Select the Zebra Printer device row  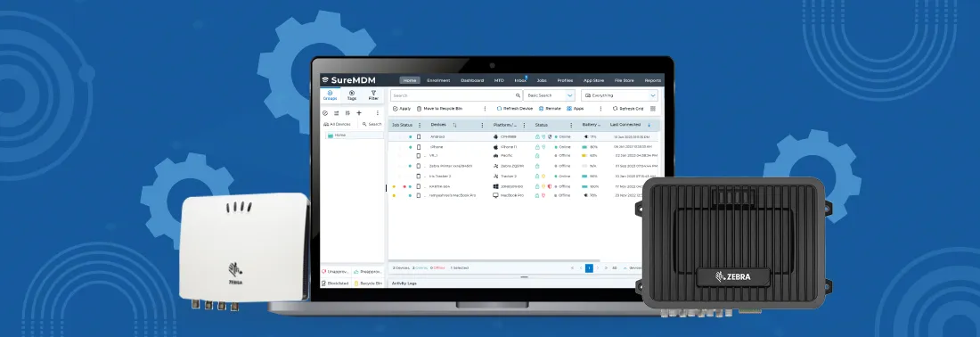524,166
